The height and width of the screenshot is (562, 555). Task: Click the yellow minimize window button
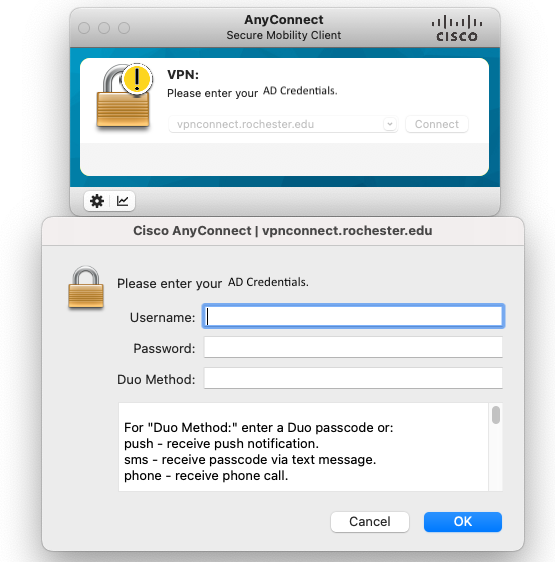[104, 28]
